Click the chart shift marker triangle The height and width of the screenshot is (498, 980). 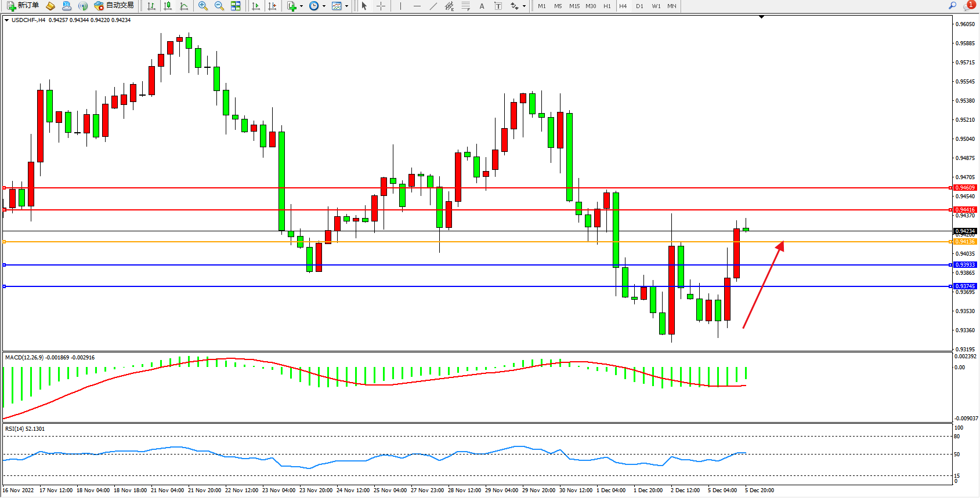[761, 17]
